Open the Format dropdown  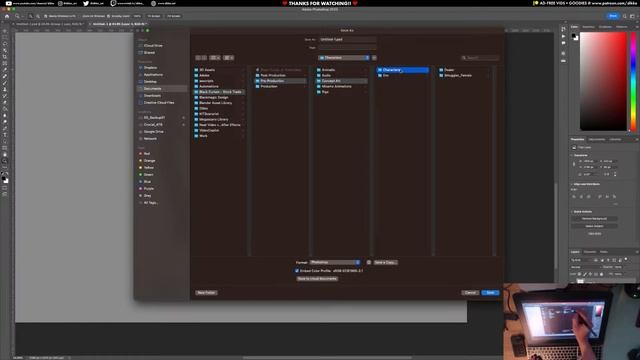tap(335, 262)
